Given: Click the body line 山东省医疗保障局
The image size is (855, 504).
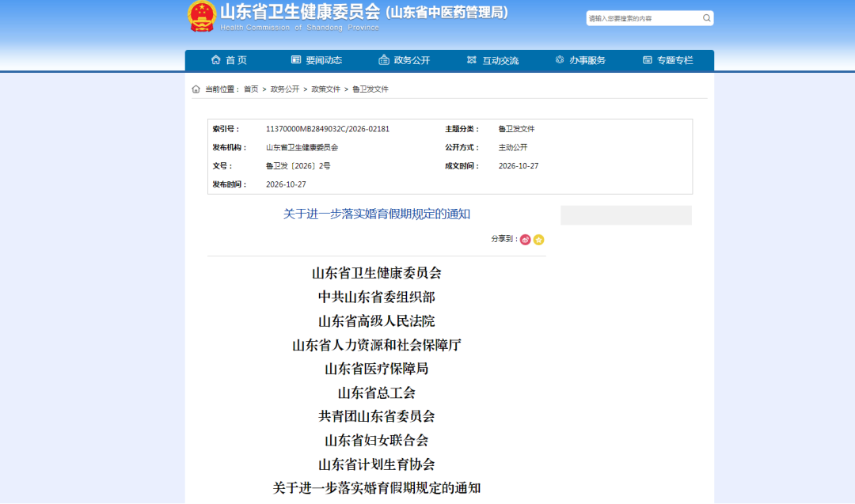Looking at the screenshot, I should click(376, 369).
